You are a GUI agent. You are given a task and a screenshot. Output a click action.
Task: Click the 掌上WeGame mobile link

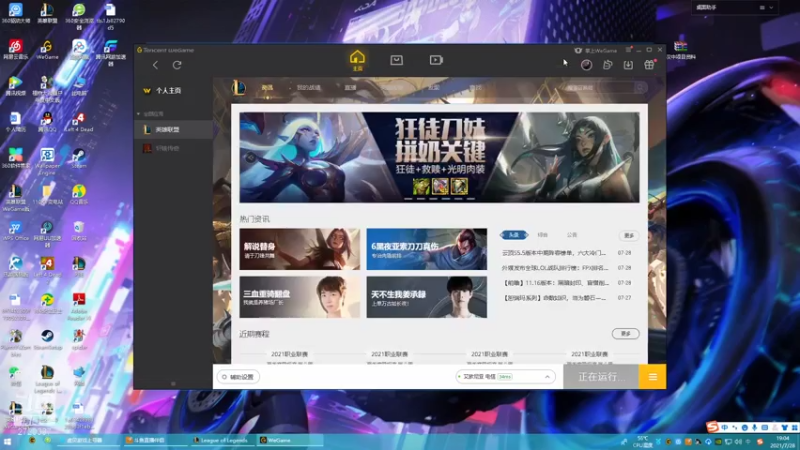click(596, 51)
